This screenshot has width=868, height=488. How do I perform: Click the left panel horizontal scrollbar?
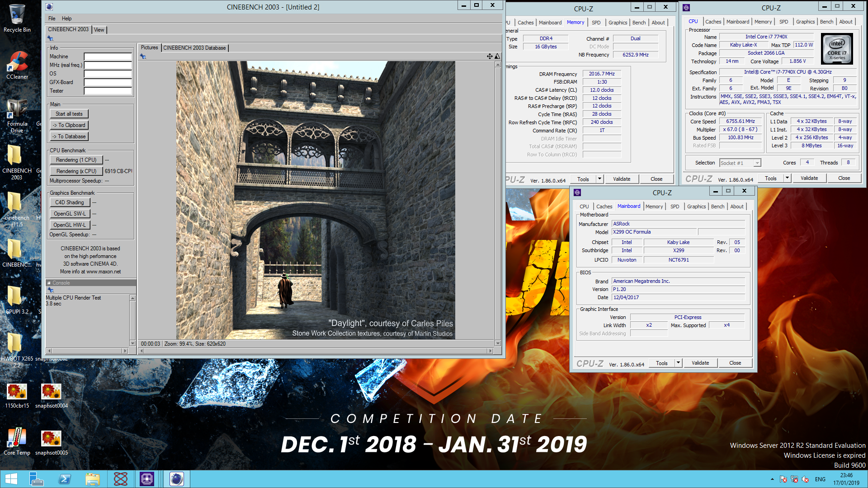pos(87,351)
